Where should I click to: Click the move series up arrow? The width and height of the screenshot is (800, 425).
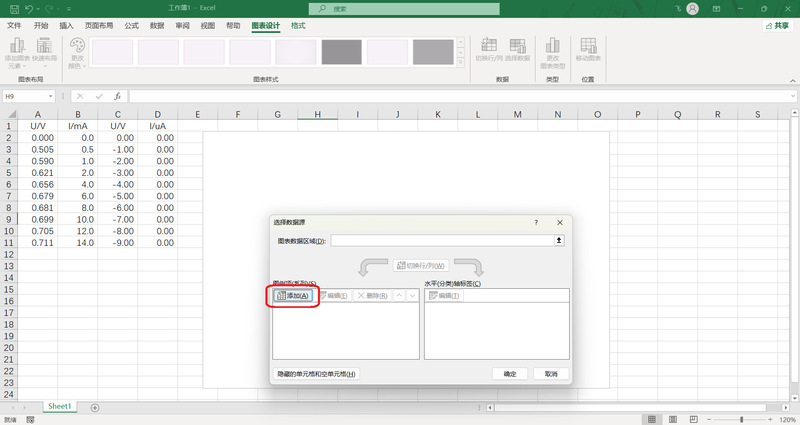coord(399,295)
